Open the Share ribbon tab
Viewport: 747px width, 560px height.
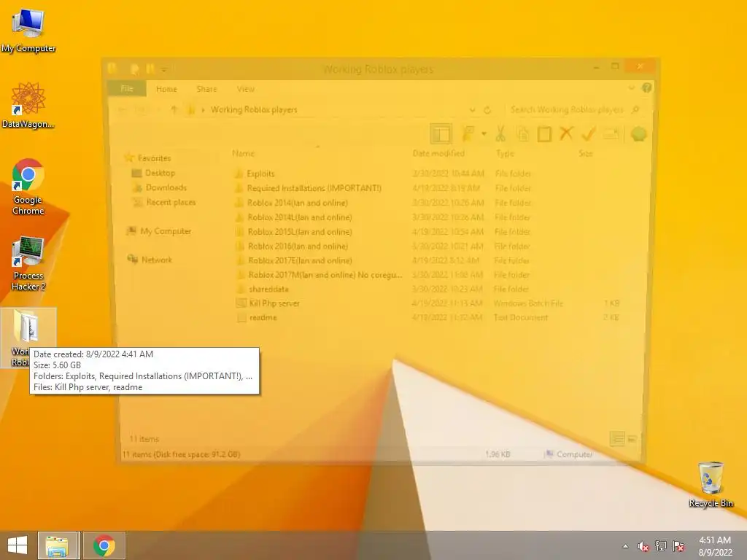point(206,89)
